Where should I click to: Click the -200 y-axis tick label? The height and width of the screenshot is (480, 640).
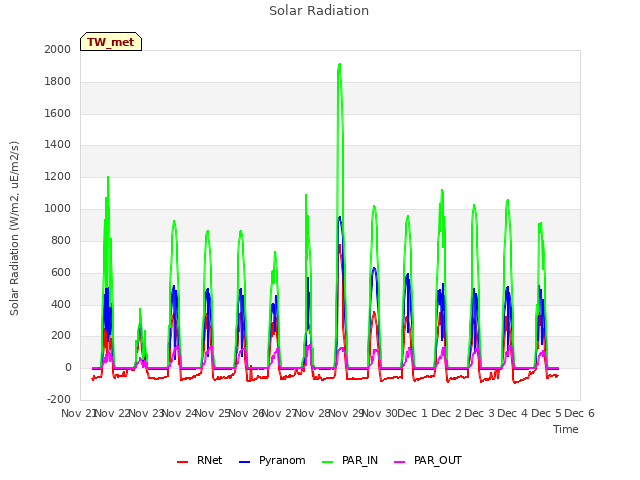point(59,399)
